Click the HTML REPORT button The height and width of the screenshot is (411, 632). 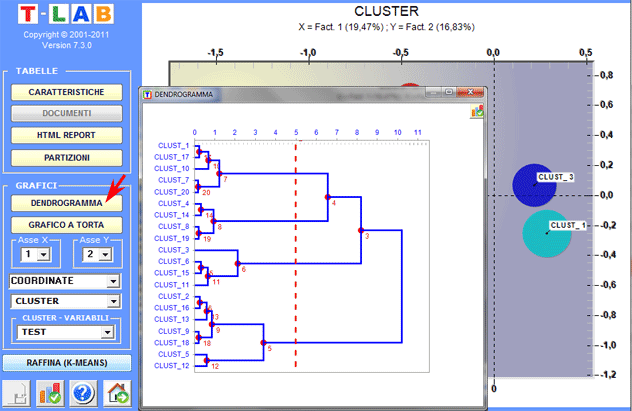tap(66, 135)
